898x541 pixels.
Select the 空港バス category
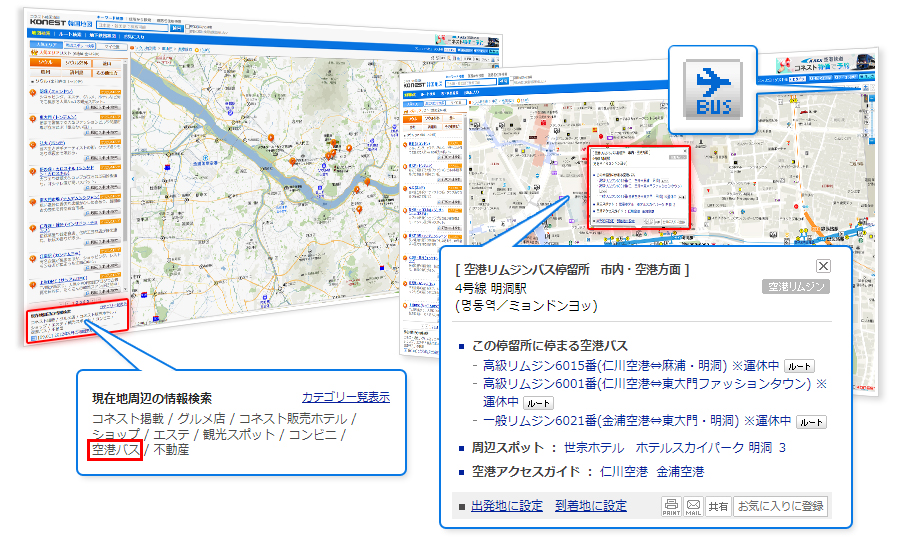click(x=116, y=450)
